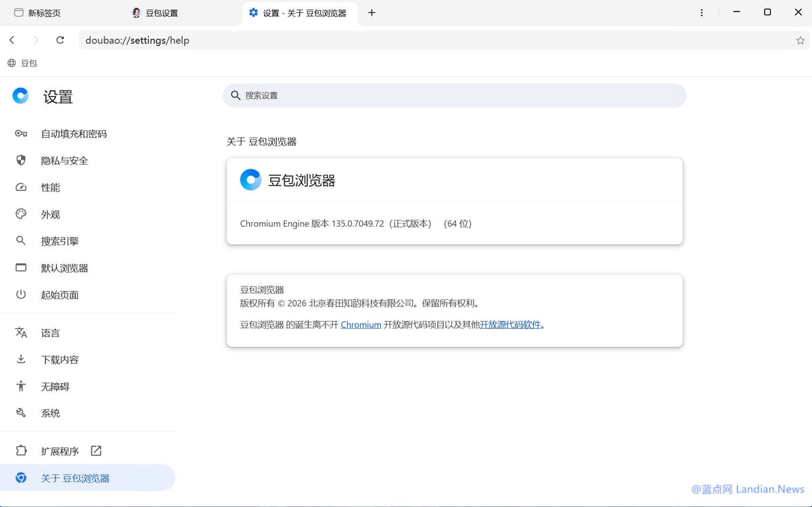The height and width of the screenshot is (507, 812).
Task: Click the 语言 language icon in the sidebar
Action: click(x=21, y=332)
